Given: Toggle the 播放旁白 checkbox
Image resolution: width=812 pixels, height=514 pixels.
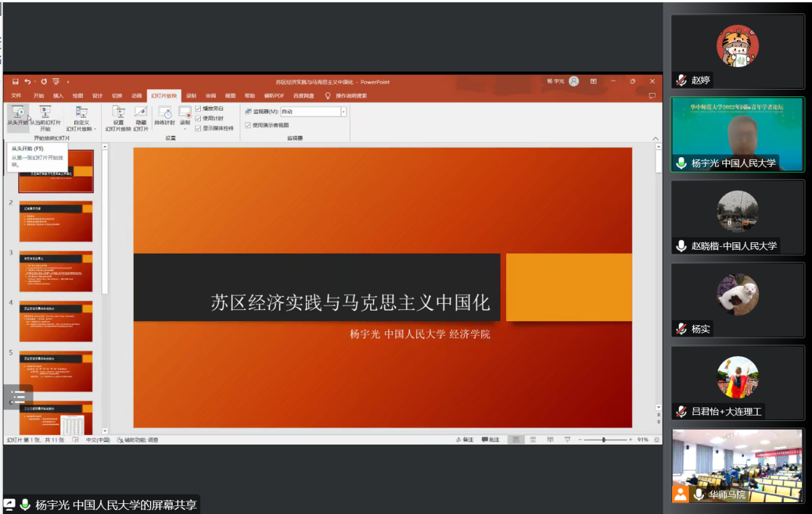Looking at the screenshot, I should [198, 108].
